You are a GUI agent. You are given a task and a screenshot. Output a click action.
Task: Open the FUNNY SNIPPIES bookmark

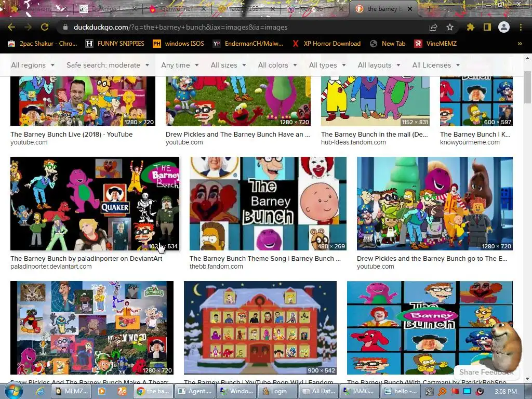coord(115,44)
